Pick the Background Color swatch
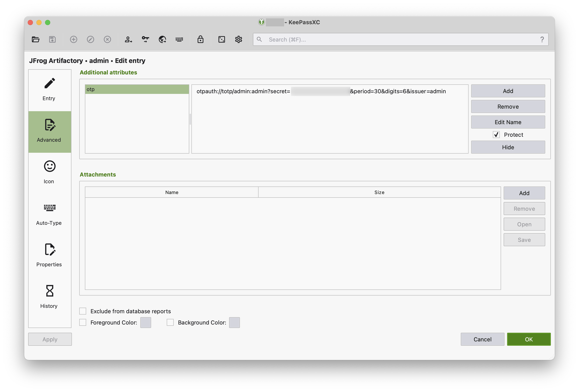The height and width of the screenshot is (392, 579). click(x=235, y=322)
